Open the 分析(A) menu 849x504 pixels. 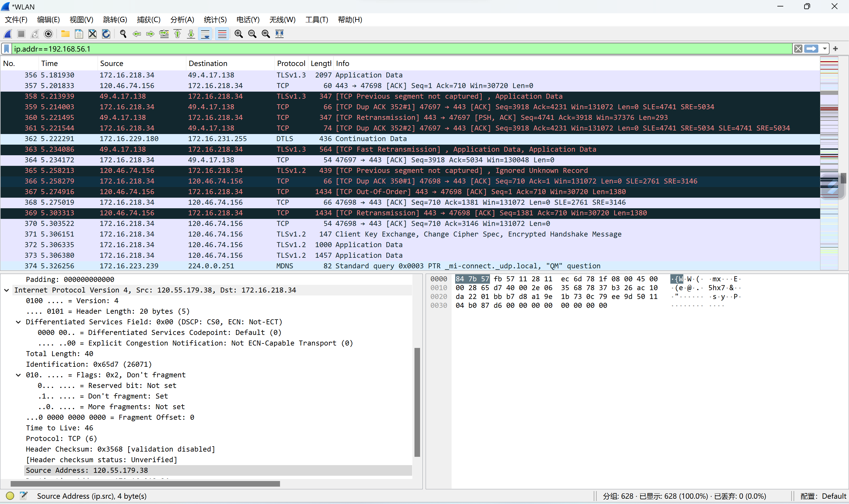point(182,20)
